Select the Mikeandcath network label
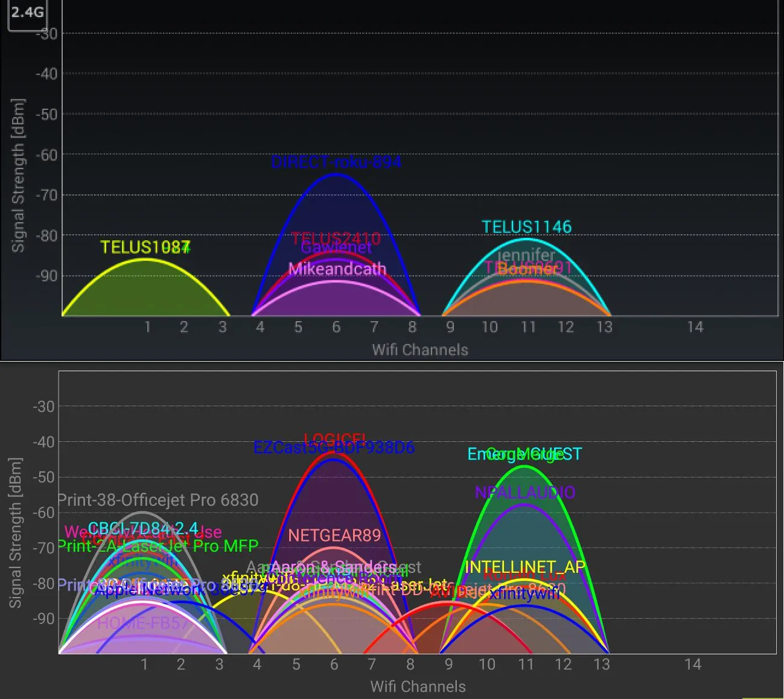This screenshot has height=699, width=784. click(337, 269)
